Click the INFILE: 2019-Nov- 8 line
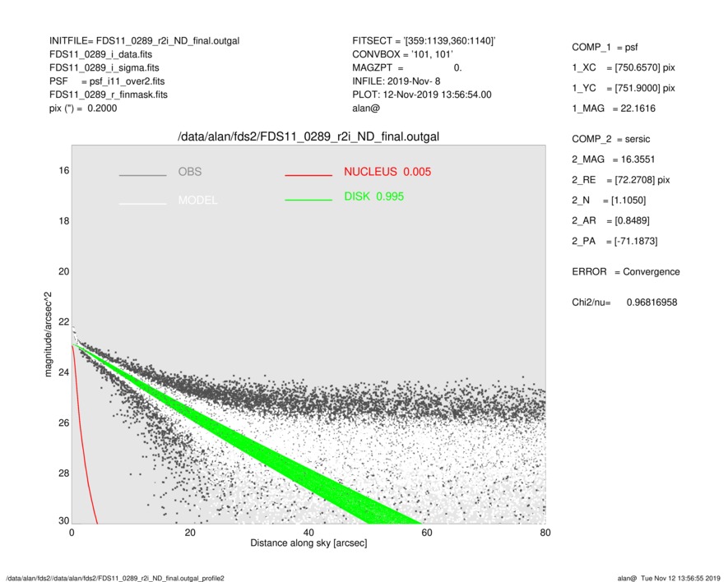 (x=396, y=81)
